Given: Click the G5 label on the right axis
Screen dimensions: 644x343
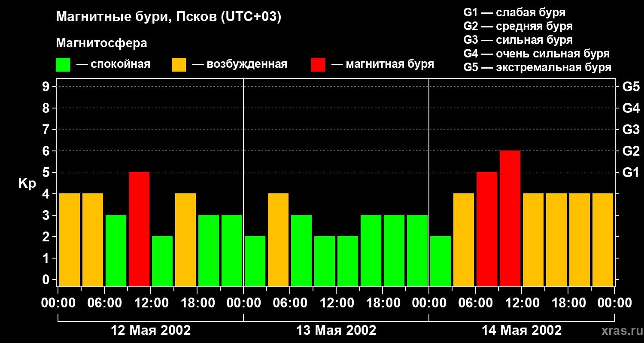Looking at the screenshot, I should tap(631, 87).
